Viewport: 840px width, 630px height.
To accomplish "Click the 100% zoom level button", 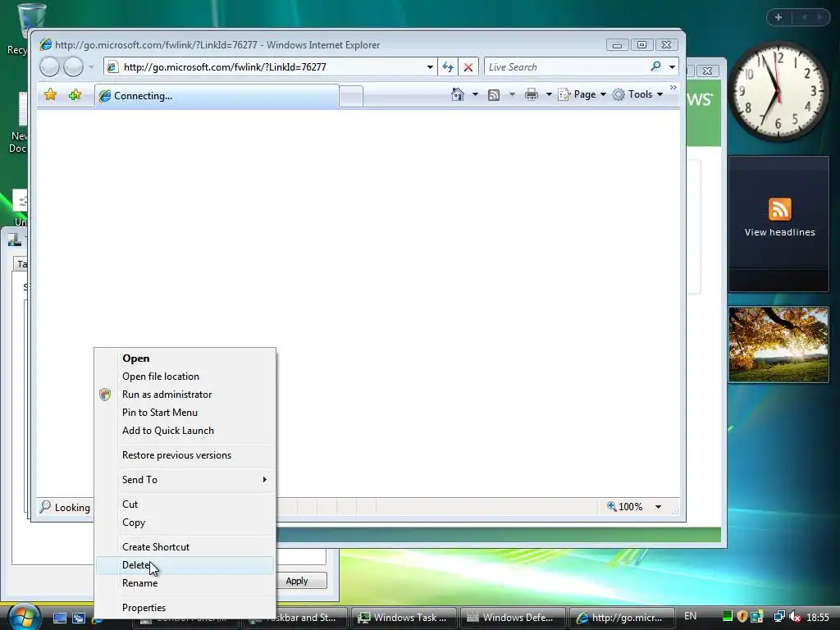I will coord(624,507).
